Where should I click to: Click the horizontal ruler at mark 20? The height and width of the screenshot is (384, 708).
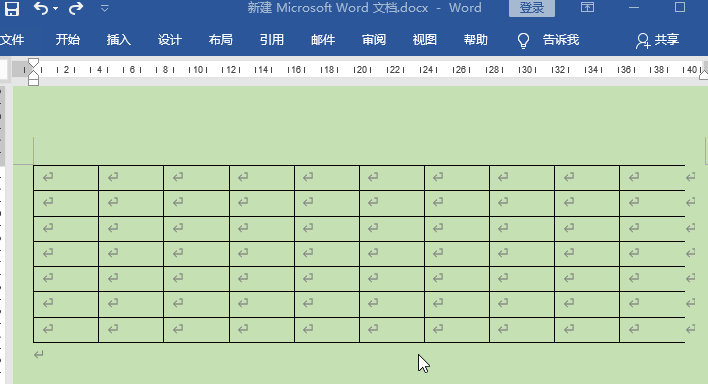point(362,70)
